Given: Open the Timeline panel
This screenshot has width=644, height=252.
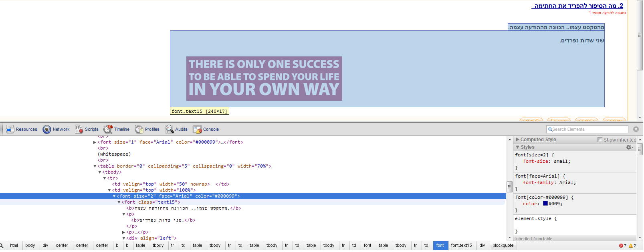Looking at the screenshot, I should tap(117, 129).
